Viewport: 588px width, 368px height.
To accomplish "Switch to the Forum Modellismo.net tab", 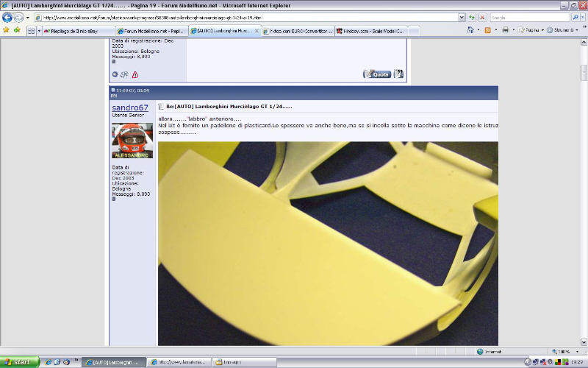I will click(151, 31).
